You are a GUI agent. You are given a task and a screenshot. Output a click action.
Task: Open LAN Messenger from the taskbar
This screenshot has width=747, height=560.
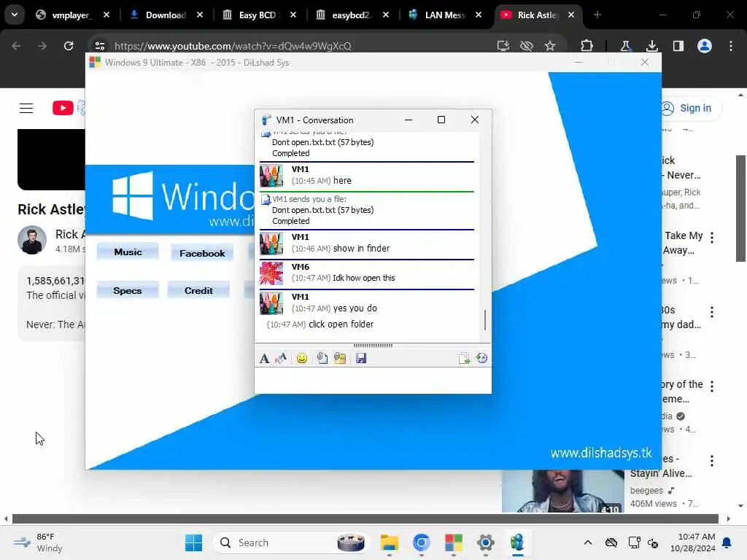coord(517,542)
